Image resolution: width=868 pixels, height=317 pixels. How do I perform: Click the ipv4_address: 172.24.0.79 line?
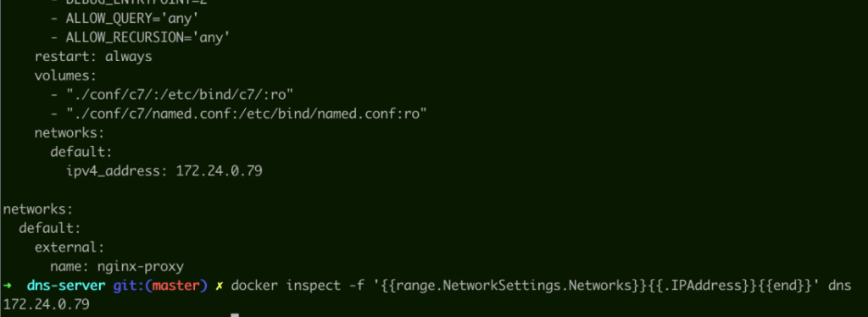click(x=164, y=171)
